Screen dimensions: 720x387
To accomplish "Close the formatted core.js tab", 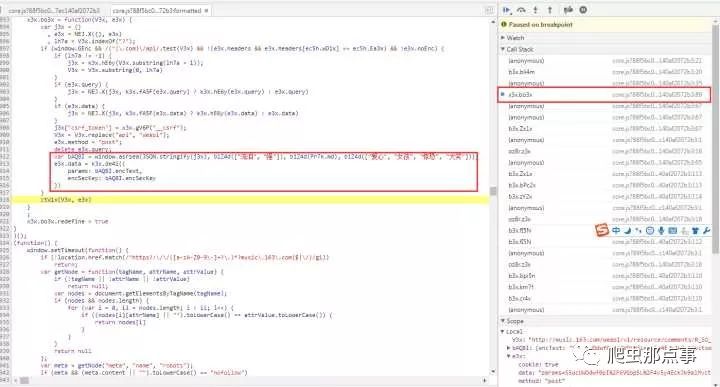I will click(206, 10).
